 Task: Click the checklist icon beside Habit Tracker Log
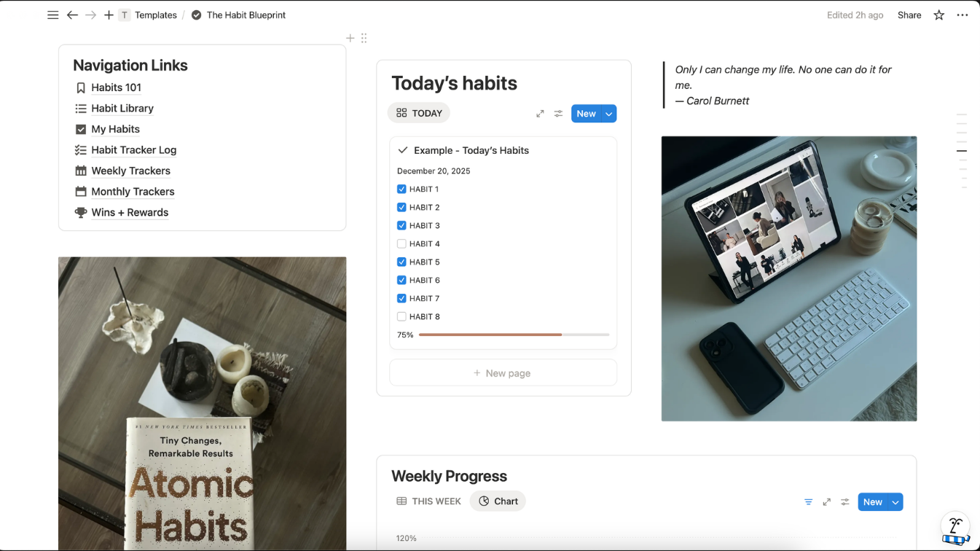tap(81, 150)
